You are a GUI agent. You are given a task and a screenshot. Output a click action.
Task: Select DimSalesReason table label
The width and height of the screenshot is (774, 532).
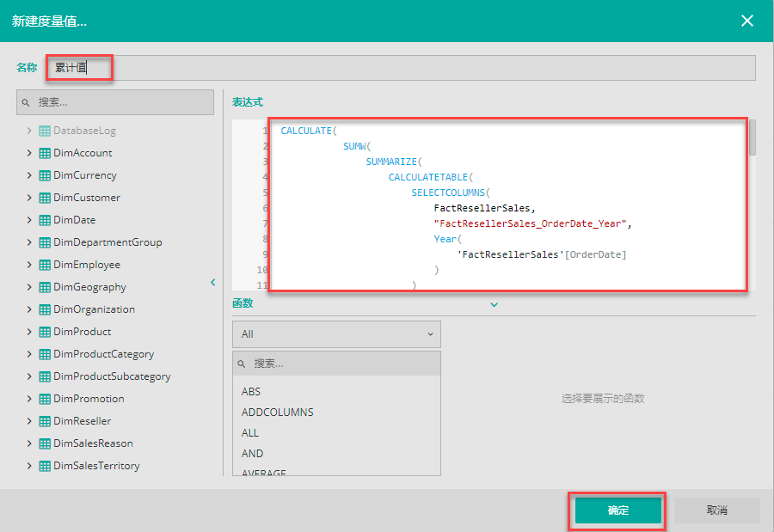pyautogui.click(x=93, y=443)
